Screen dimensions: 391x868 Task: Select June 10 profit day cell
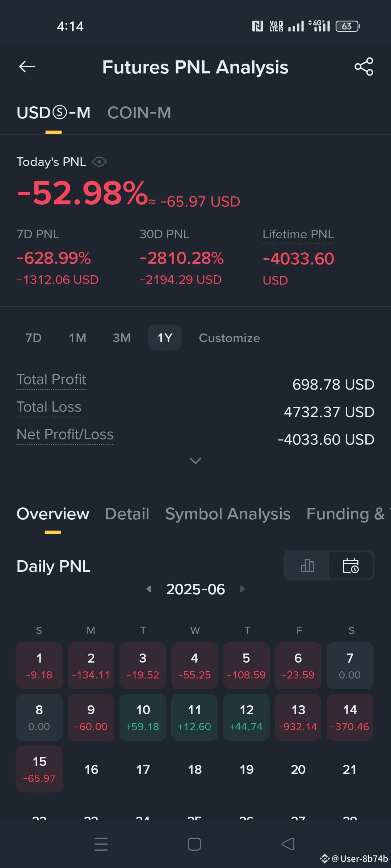143,717
